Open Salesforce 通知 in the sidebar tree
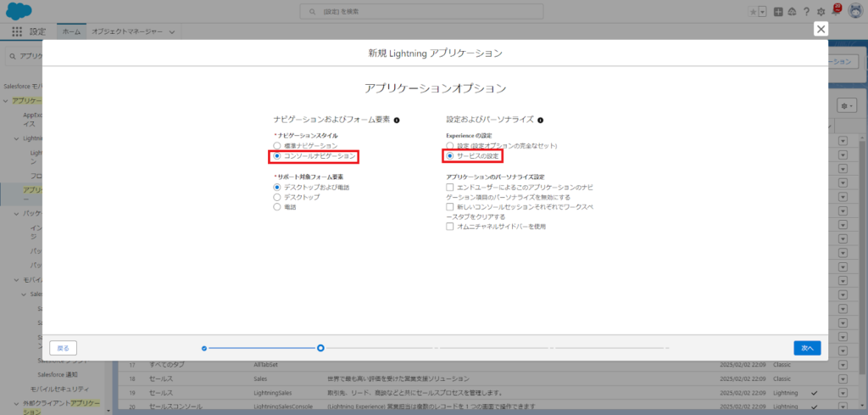 pyautogui.click(x=58, y=374)
